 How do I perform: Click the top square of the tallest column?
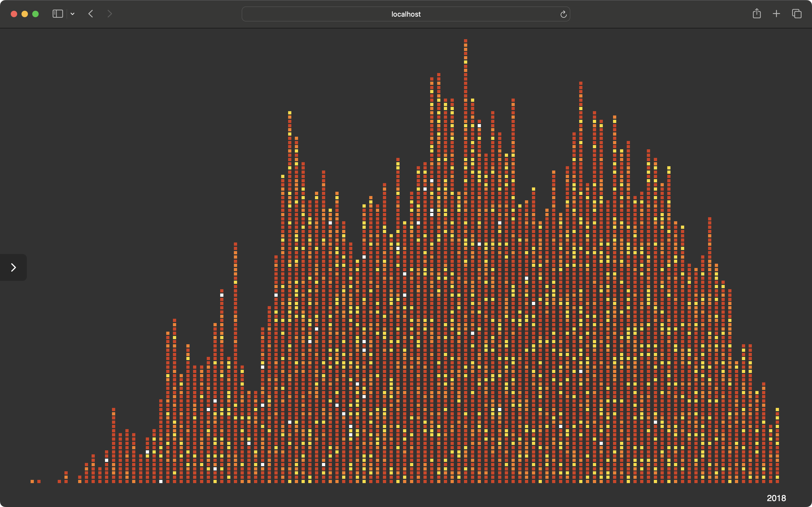466,41
